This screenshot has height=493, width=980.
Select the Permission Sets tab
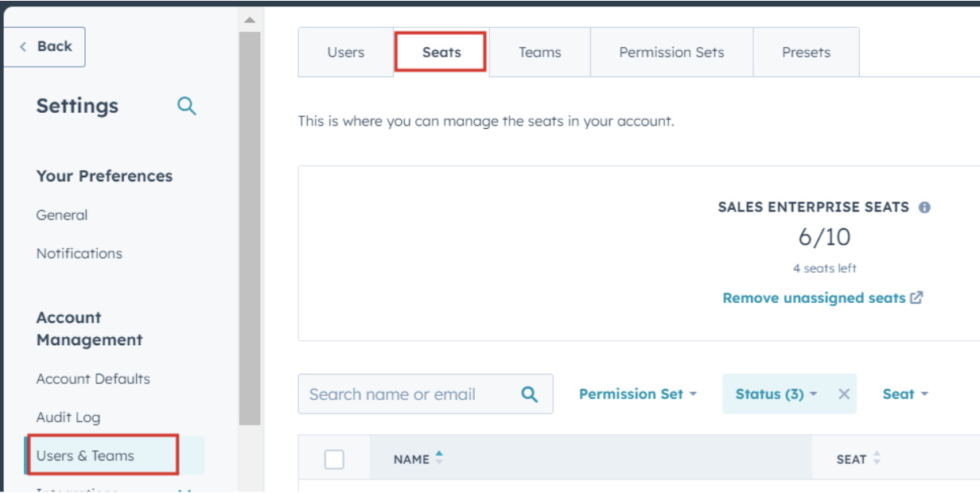coord(671,52)
